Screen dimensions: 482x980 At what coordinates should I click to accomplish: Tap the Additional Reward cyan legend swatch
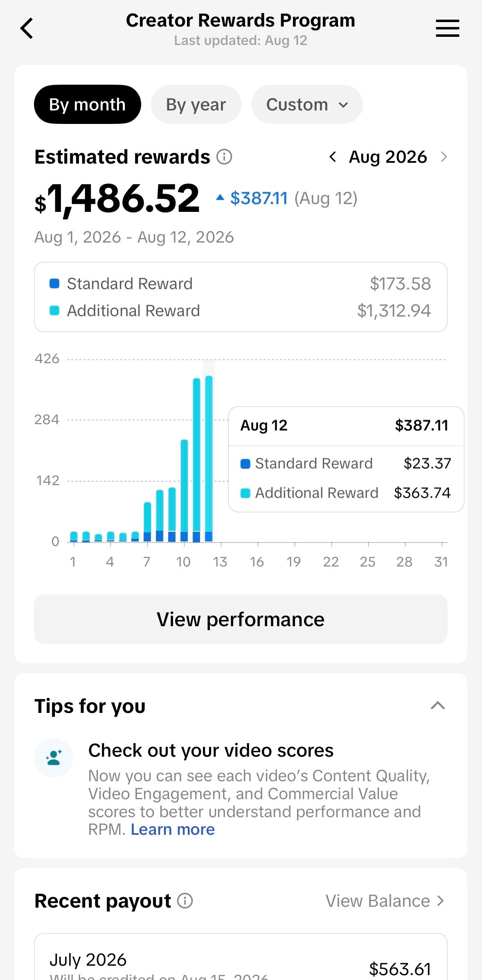(x=54, y=310)
